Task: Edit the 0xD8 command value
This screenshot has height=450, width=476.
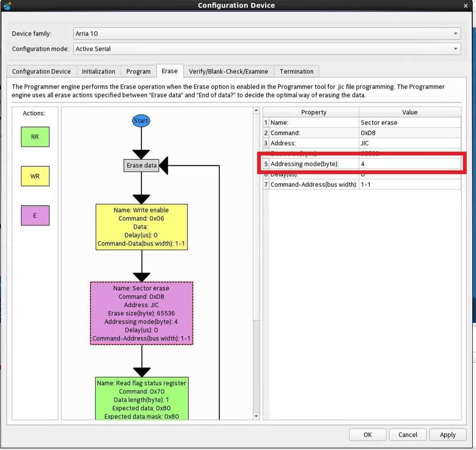Action: point(410,133)
